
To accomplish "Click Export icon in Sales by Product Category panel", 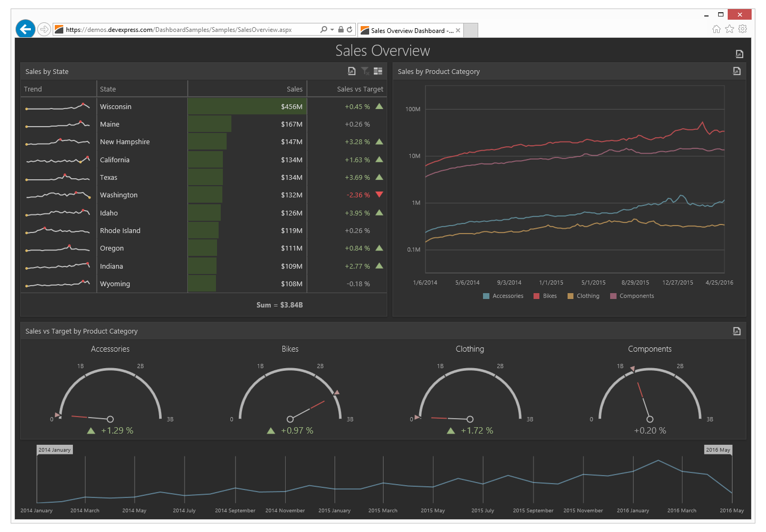I will tap(737, 71).
